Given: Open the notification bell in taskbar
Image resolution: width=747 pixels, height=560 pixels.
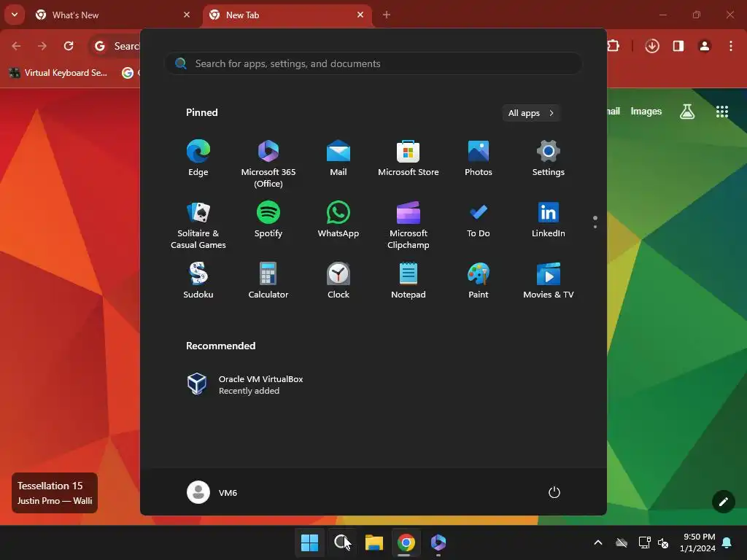Looking at the screenshot, I should (x=727, y=542).
